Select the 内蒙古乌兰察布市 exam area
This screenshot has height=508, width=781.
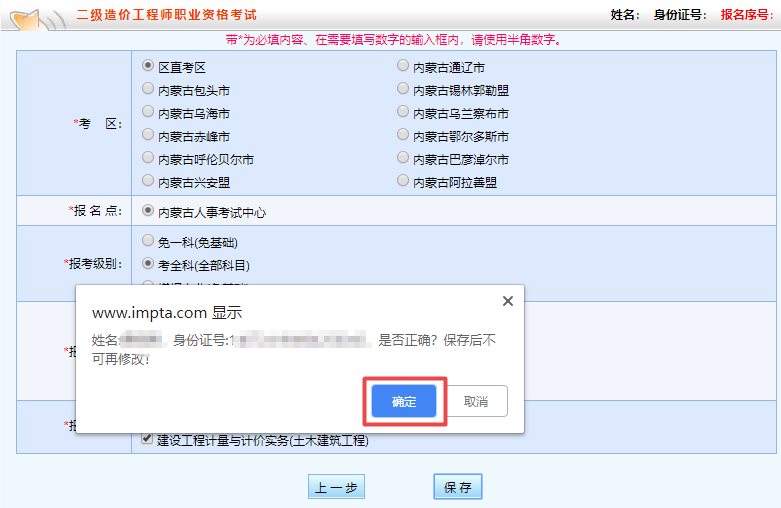(x=403, y=112)
